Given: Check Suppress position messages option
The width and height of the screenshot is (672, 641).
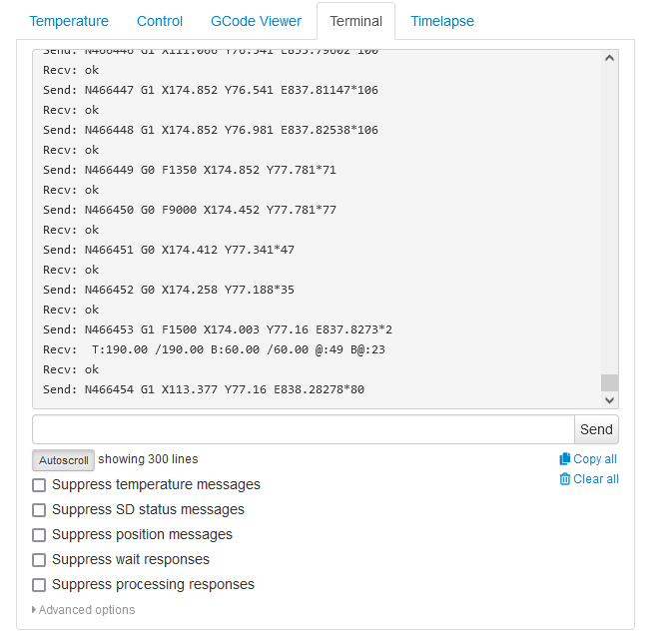Looking at the screenshot, I should [39, 535].
